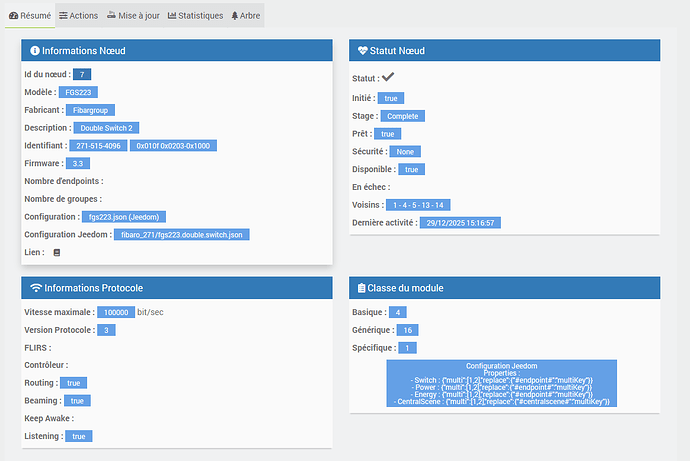The width and height of the screenshot is (690, 461).
Task: Click the Voisins badge 1 - 4 - 5 - 13 - 14
Action: pyautogui.click(x=418, y=205)
